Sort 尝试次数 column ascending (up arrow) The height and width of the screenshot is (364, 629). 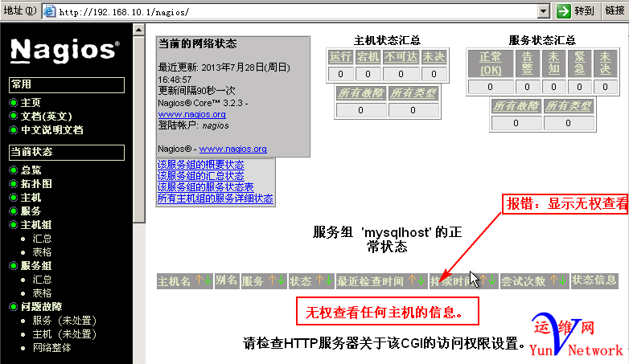point(554,280)
